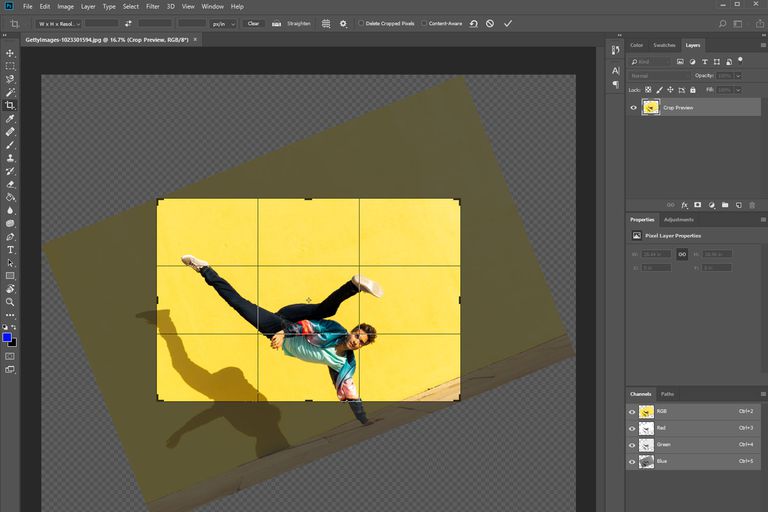Open the Character panel icon
The width and height of the screenshot is (768, 512).
616,71
